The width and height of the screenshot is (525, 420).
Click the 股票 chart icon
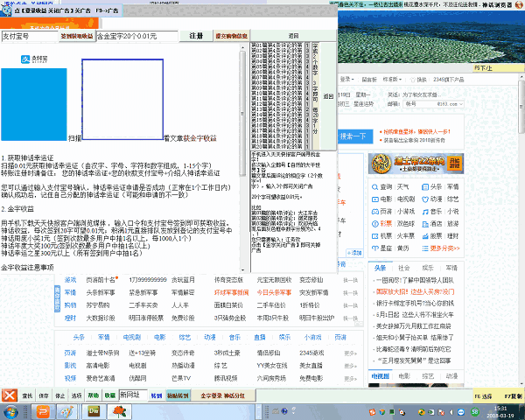[x=425, y=236]
